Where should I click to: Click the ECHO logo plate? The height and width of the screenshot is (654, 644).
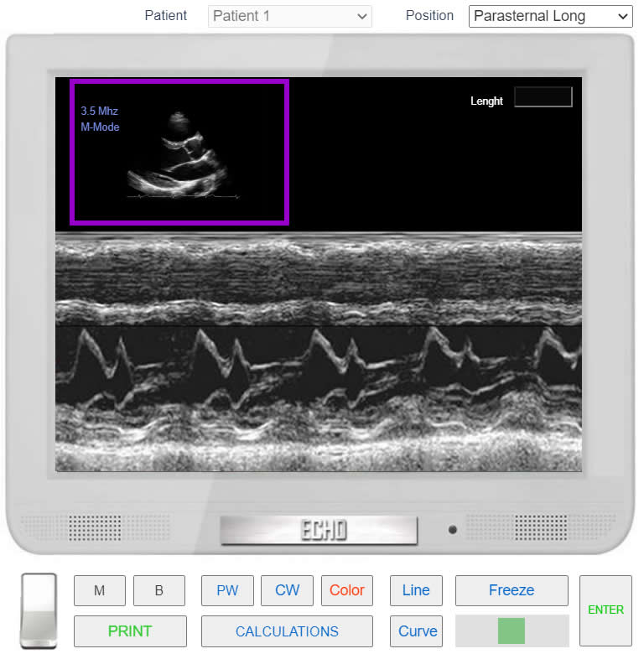click(x=319, y=530)
